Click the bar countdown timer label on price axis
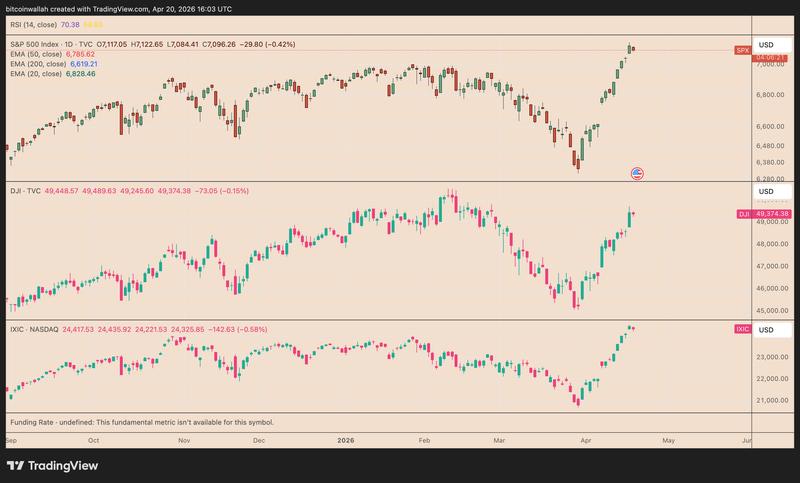 click(x=772, y=58)
